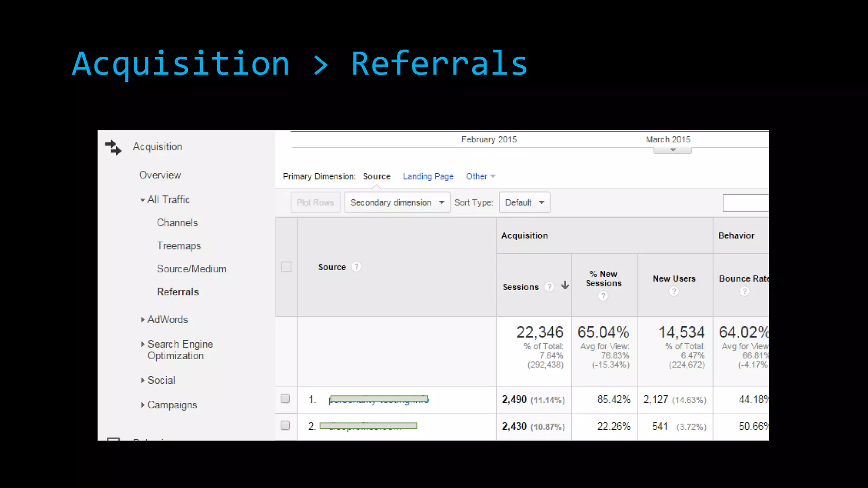
Task: Click the Acquisition column group header
Action: coord(525,236)
